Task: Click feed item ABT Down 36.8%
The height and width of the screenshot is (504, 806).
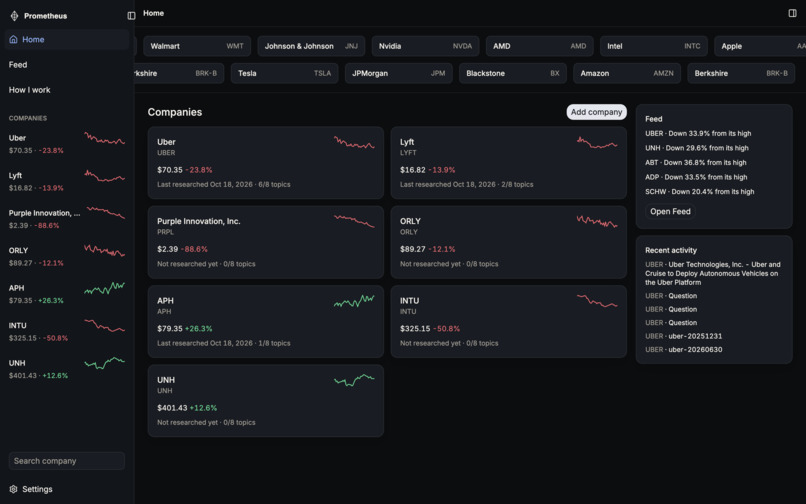Action: [x=695, y=163]
